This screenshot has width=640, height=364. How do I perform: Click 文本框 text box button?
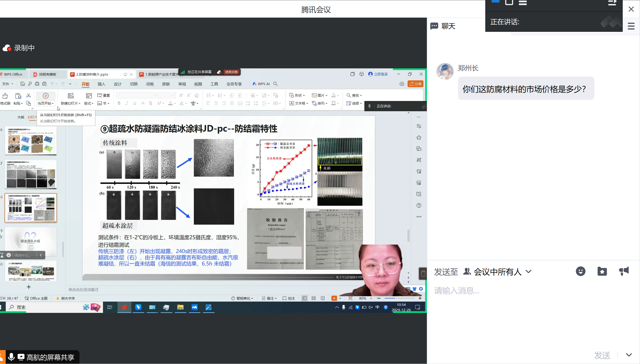[x=299, y=103]
